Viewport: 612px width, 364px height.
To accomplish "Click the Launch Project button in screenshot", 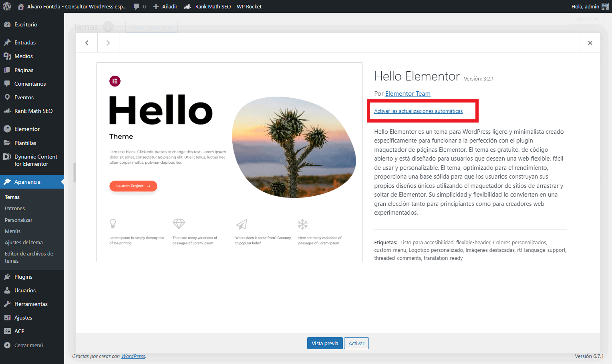I will coord(133,186).
